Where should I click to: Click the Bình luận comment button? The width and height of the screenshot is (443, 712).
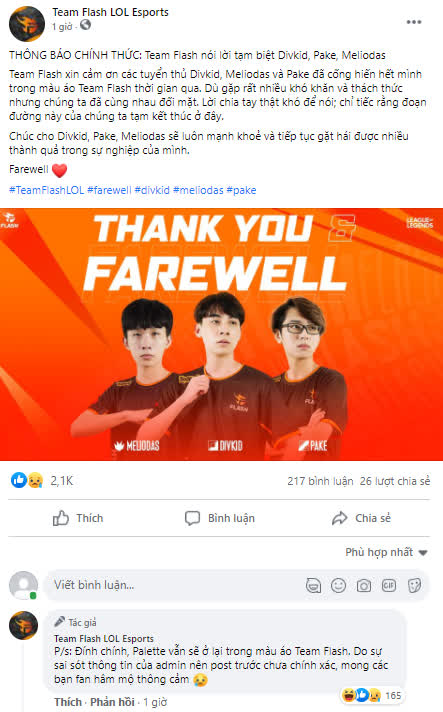tap(220, 518)
